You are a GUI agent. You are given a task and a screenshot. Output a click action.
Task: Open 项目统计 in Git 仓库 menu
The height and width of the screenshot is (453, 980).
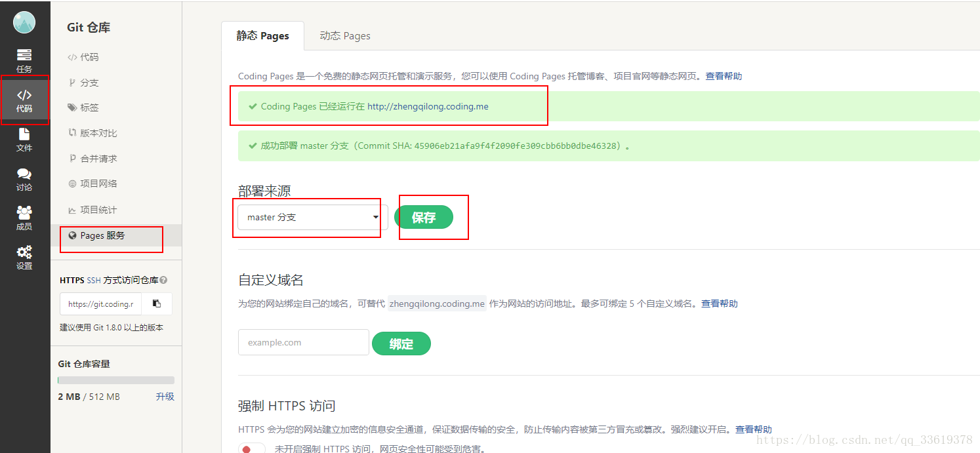(92, 210)
